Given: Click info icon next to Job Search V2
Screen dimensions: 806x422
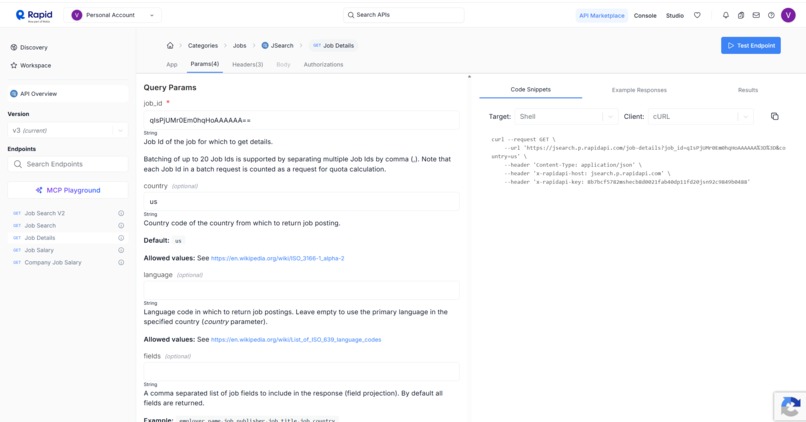Looking at the screenshot, I should point(121,213).
